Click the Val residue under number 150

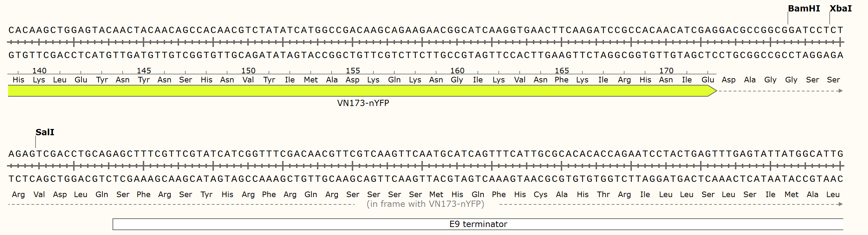(248, 80)
